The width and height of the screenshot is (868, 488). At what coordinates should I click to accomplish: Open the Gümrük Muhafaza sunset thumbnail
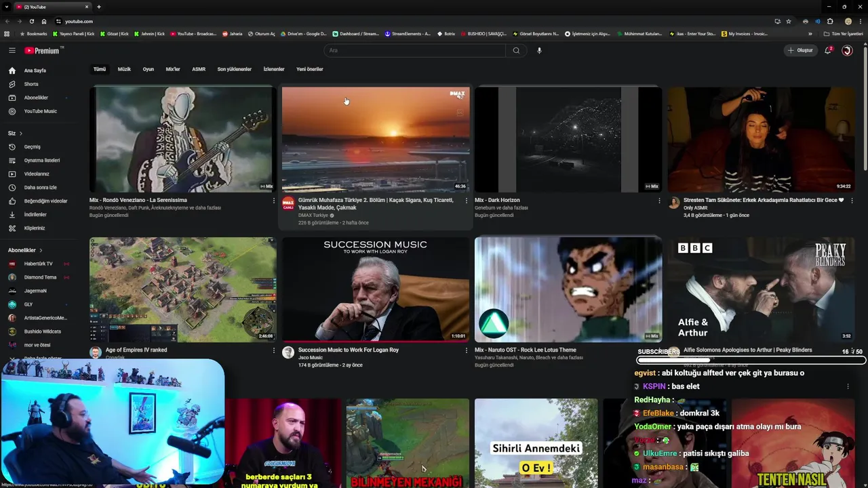(x=375, y=140)
